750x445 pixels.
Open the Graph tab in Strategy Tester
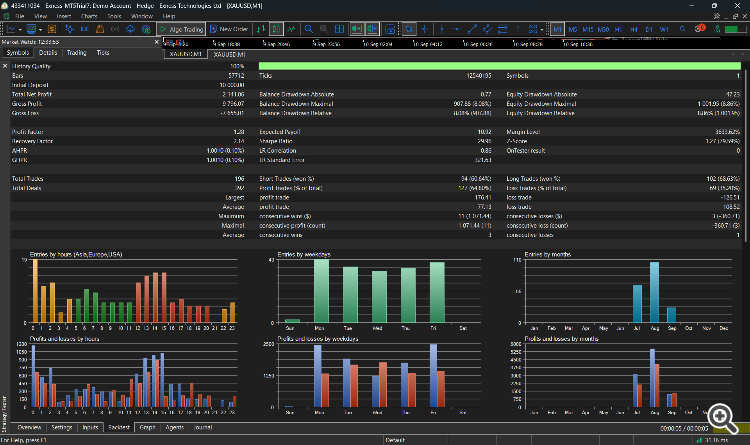click(x=148, y=427)
